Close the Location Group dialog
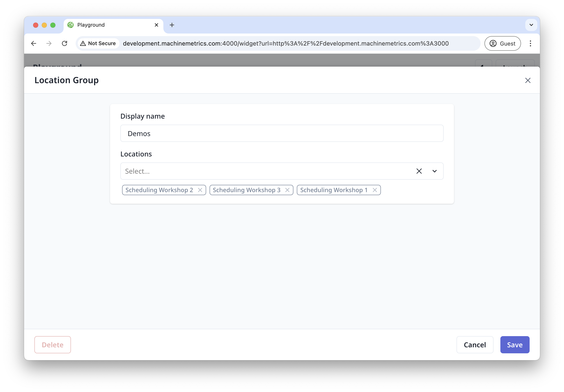Image resolution: width=564 pixels, height=392 pixels. tap(528, 80)
